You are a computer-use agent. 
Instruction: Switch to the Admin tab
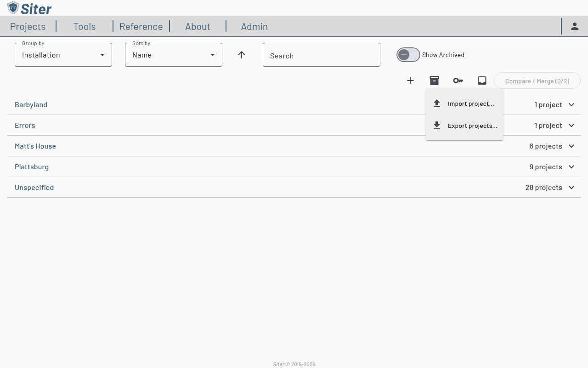click(254, 26)
